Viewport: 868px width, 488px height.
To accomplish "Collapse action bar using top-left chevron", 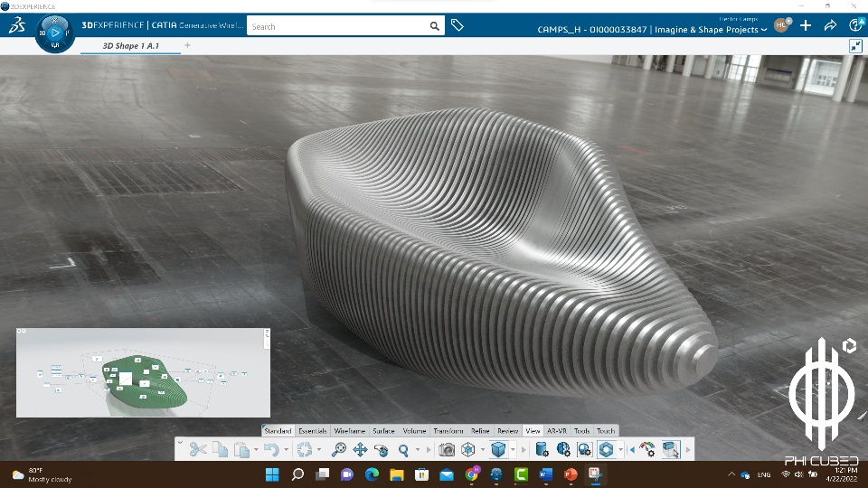I will tap(180, 442).
